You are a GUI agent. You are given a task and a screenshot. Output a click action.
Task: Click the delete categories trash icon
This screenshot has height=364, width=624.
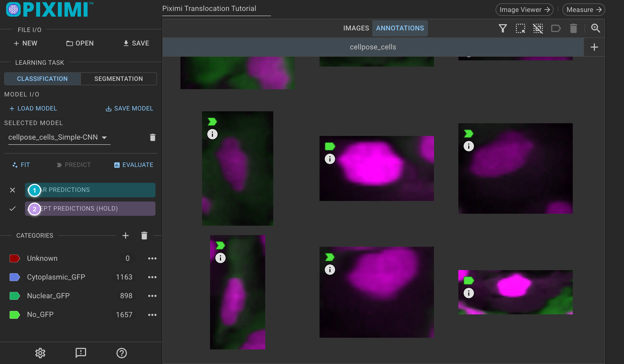(x=144, y=236)
